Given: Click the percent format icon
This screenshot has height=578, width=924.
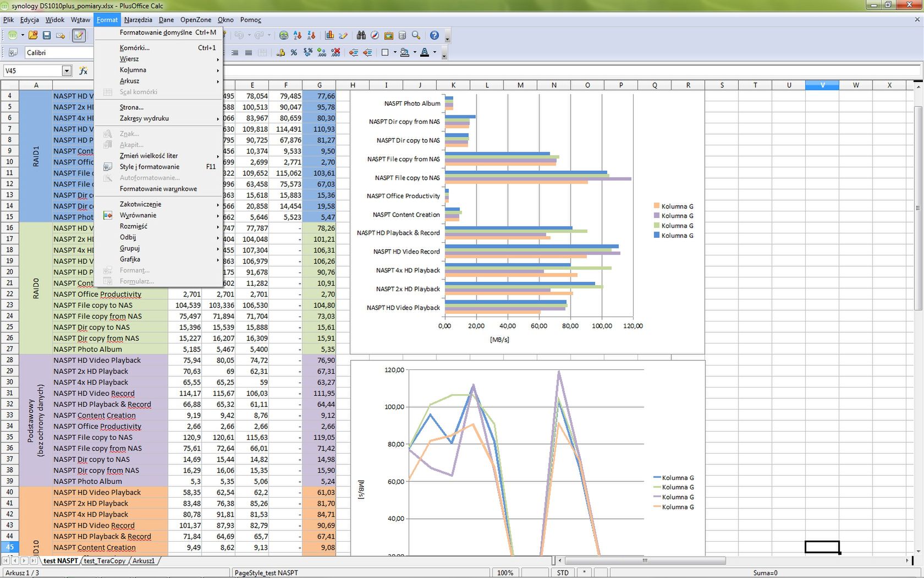Looking at the screenshot, I should tap(294, 52).
